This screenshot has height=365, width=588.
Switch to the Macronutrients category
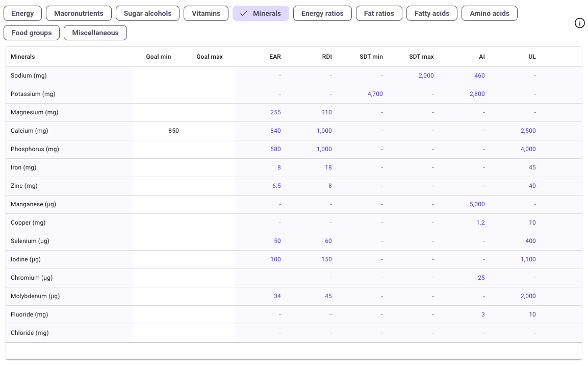pyautogui.click(x=79, y=13)
